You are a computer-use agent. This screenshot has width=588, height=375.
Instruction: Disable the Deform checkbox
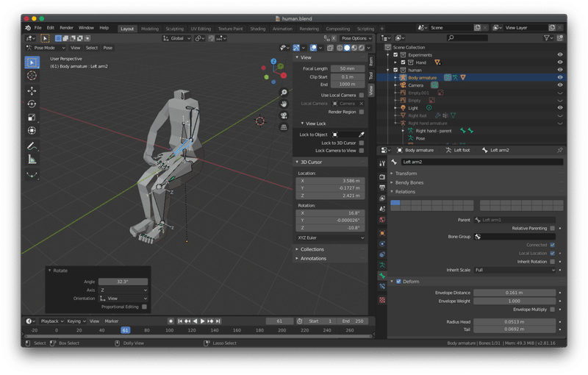click(x=398, y=282)
